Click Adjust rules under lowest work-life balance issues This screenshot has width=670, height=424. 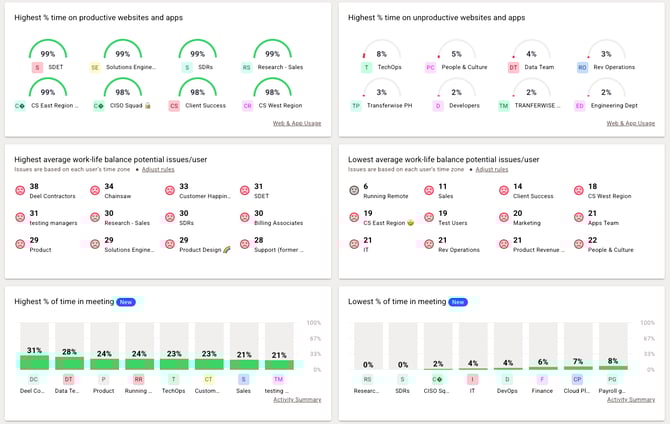tap(492, 170)
